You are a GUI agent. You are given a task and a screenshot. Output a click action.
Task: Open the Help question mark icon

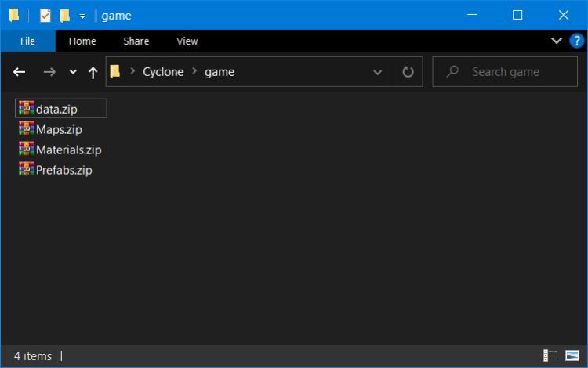coord(576,41)
